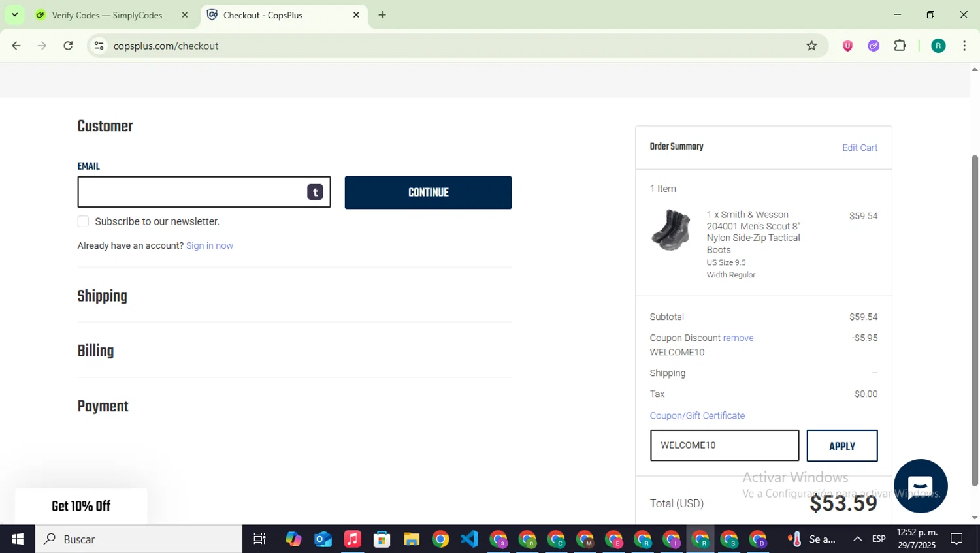
Task: Click the coupon code input field
Action: click(725, 445)
